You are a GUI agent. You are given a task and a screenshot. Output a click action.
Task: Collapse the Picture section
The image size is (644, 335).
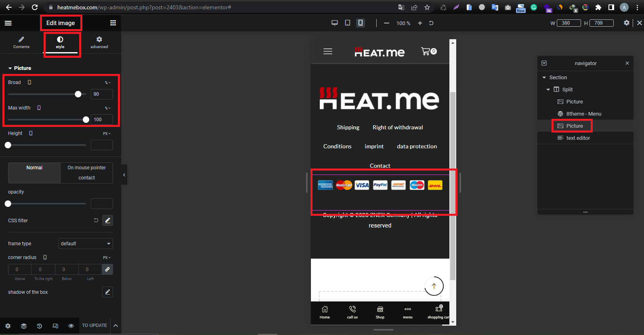click(19, 68)
